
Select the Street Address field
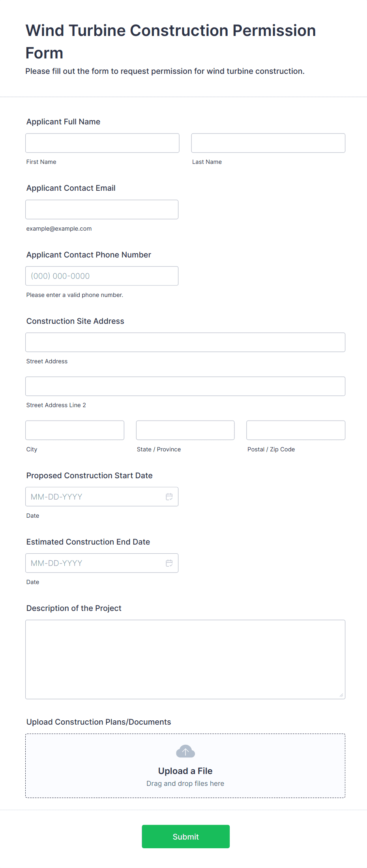click(x=185, y=342)
